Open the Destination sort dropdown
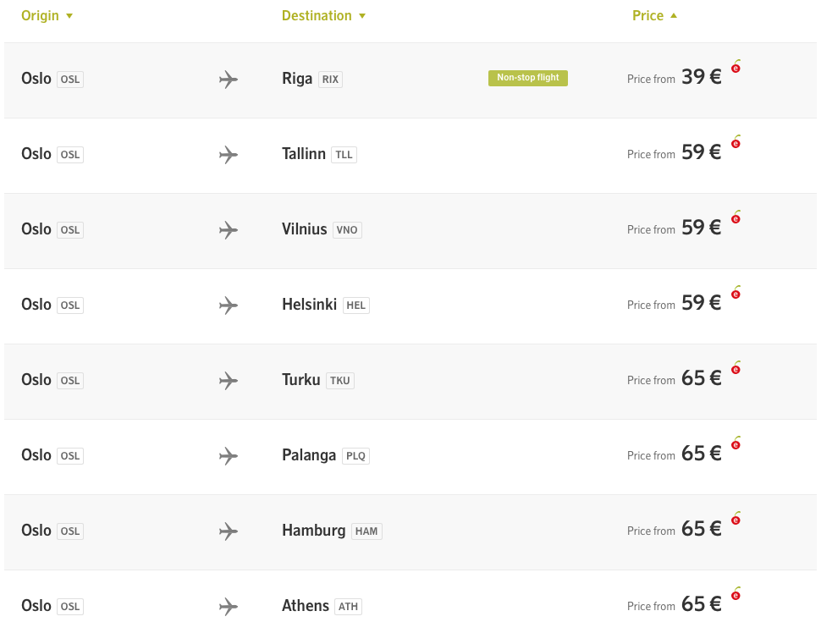821x644 pixels. (323, 16)
